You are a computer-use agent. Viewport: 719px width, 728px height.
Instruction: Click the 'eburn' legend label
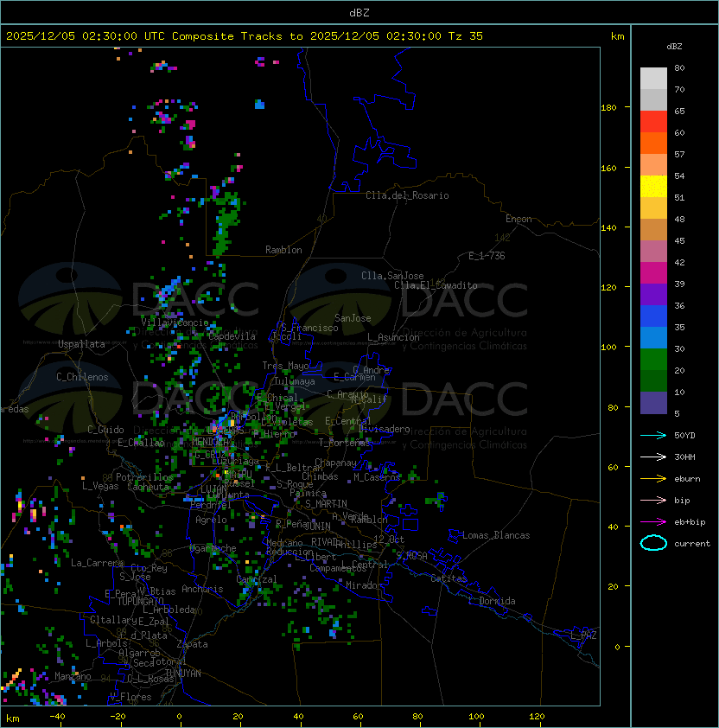[x=687, y=479]
